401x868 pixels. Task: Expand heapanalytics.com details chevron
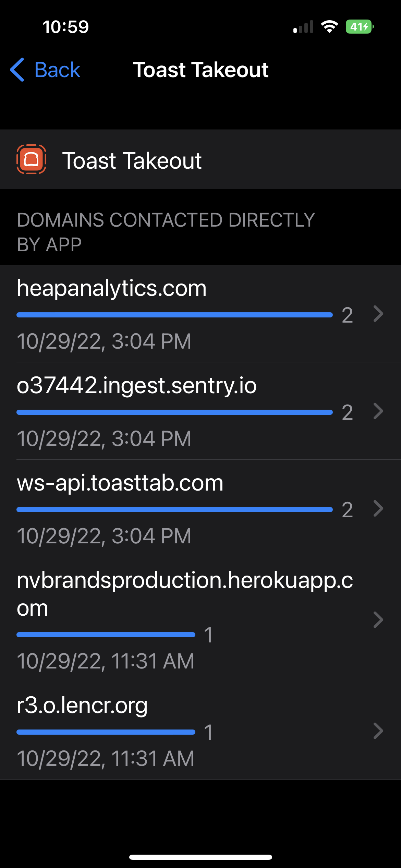coord(378,314)
